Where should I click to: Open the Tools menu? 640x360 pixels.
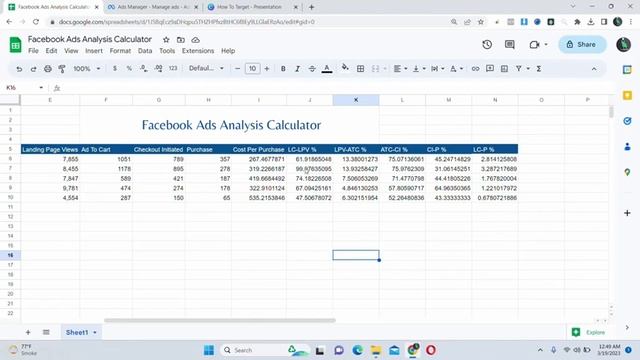[167, 51]
